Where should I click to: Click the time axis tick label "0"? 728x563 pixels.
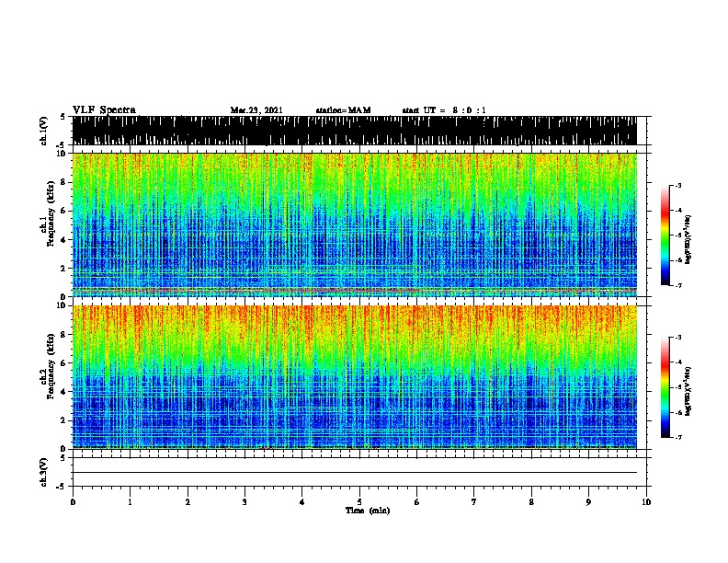73,502
